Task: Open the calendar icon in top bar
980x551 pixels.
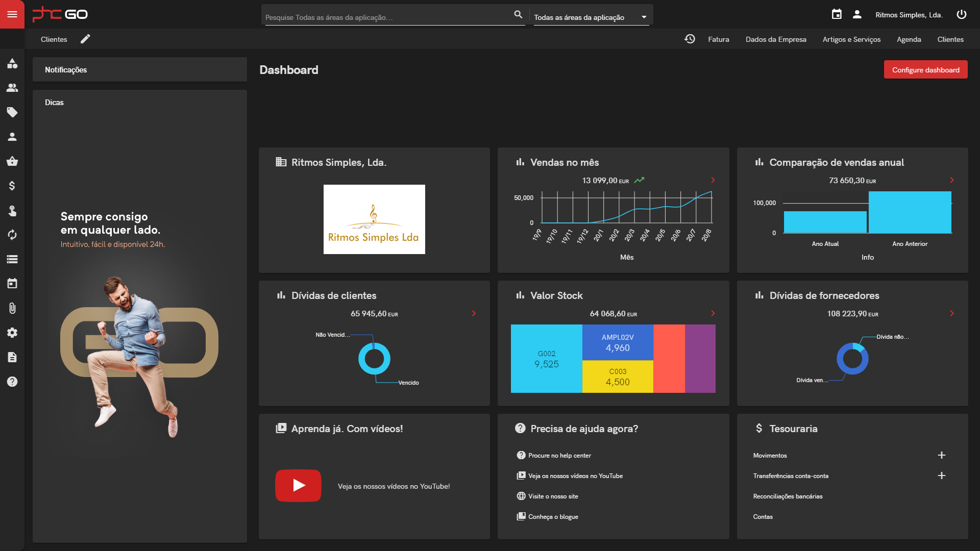Action: pyautogui.click(x=836, y=14)
